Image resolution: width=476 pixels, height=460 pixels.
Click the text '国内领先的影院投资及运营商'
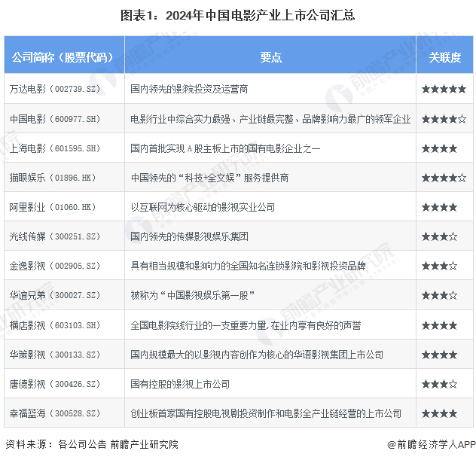tap(189, 89)
